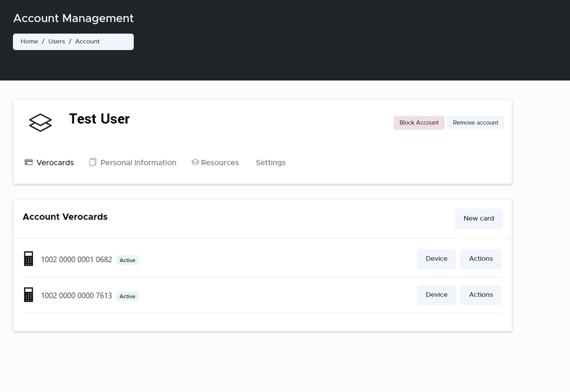The image size is (570, 392).
Task: Expand Actions for card ending 7613
Action: pyautogui.click(x=481, y=295)
